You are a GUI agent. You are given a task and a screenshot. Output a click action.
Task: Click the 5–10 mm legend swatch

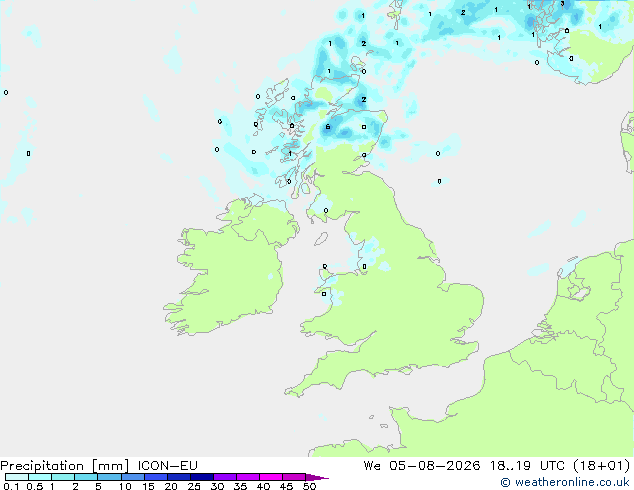(x=109, y=477)
